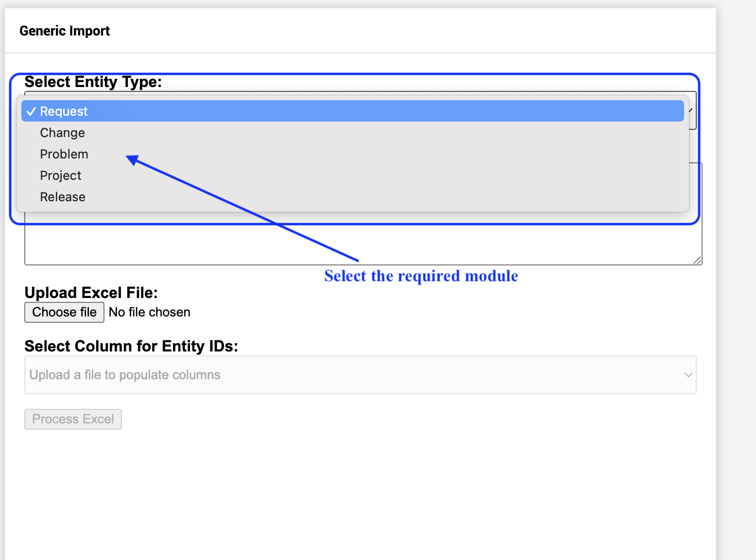Choose Change from the entity list

click(62, 133)
